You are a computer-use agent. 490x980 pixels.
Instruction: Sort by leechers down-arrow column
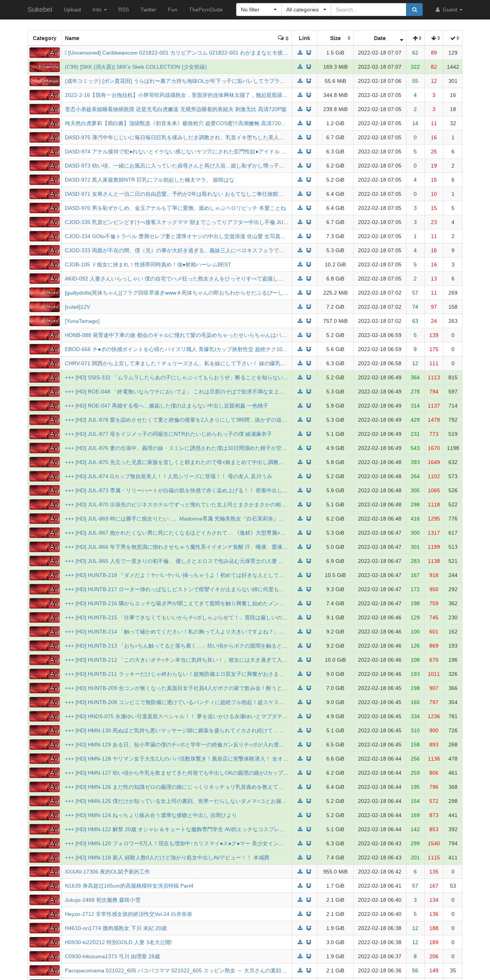point(434,38)
